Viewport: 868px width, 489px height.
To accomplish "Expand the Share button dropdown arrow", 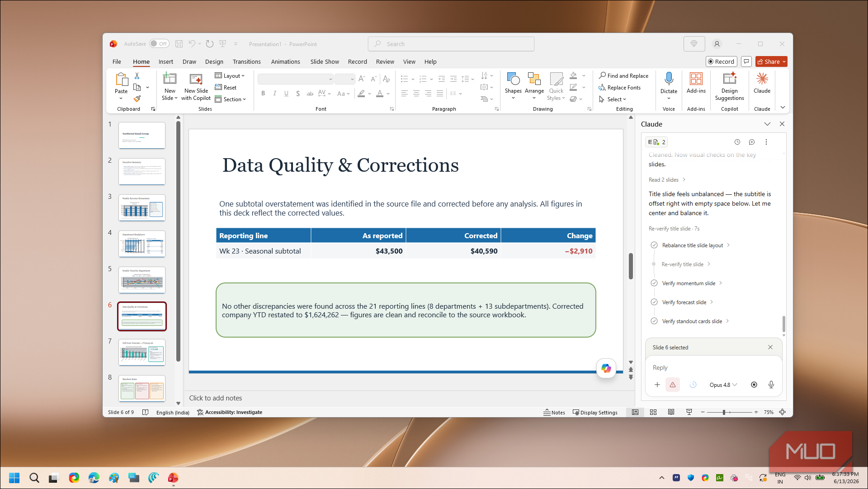I will click(x=784, y=61).
